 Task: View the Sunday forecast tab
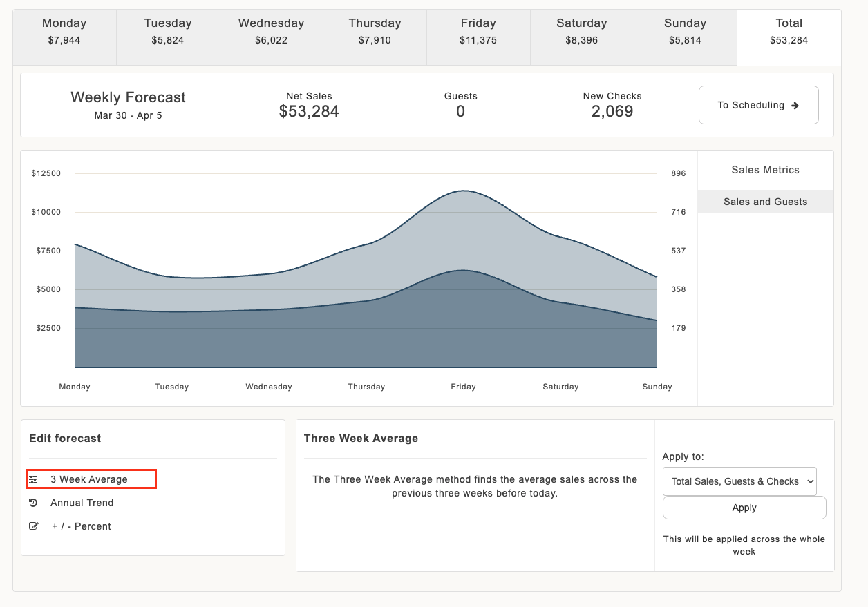tap(685, 32)
